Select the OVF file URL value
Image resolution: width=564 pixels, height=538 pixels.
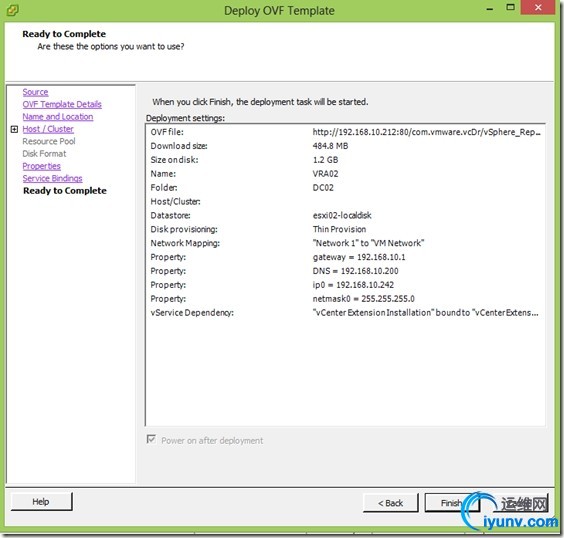click(426, 132)
